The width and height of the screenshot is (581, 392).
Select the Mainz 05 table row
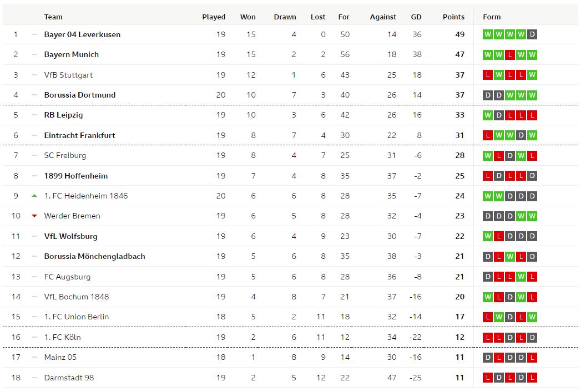(x=290, y=357)
